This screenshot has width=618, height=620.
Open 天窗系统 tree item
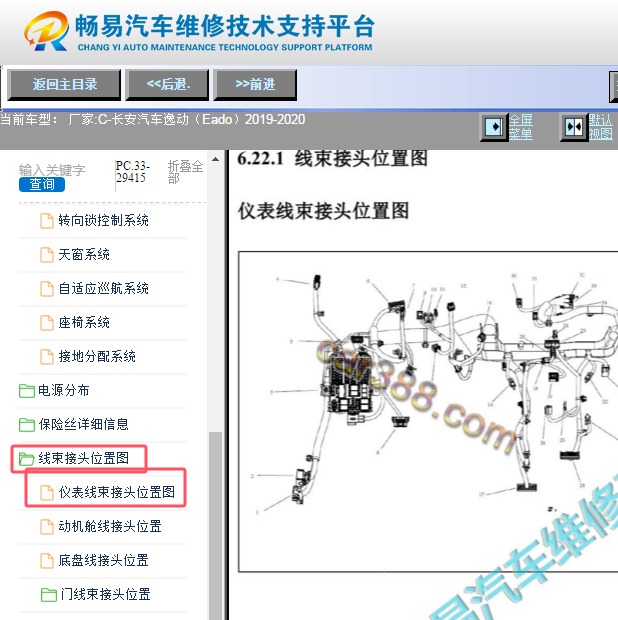click(84, 254)
